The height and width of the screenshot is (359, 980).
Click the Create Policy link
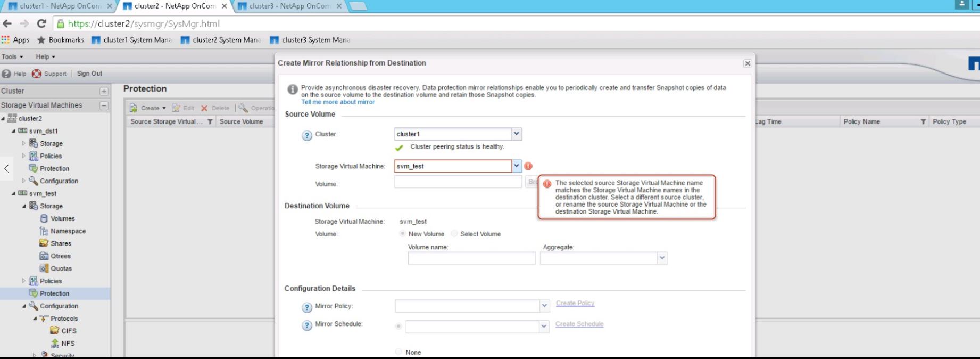[575, 303]
